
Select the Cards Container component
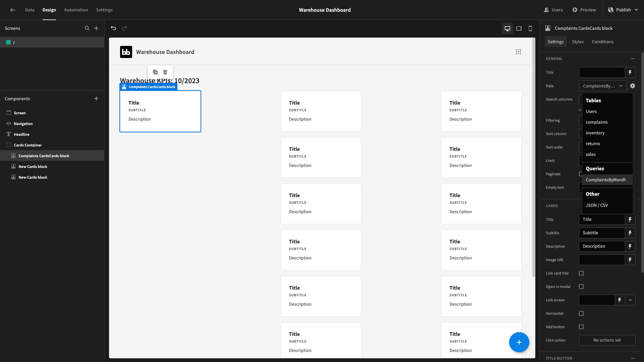[x=52, y=145]
